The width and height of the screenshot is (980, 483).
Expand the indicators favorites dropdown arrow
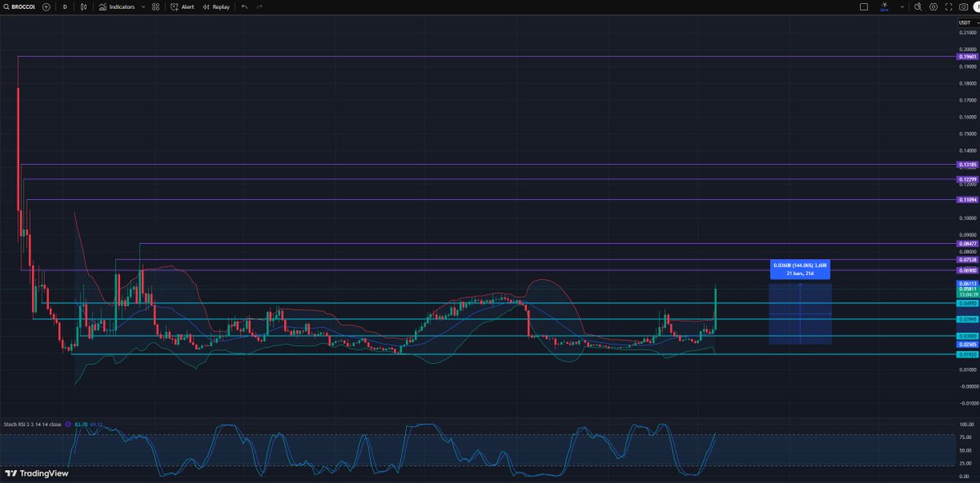tap(143, 7)
